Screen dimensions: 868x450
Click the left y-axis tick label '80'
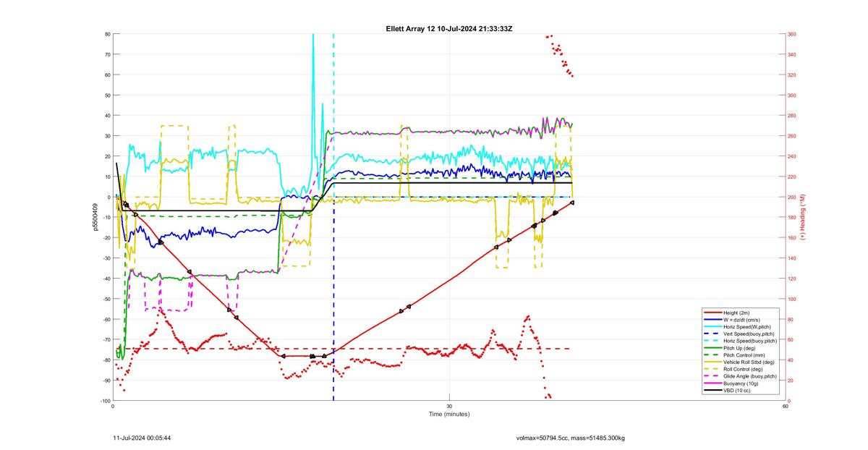coord(107,34)
